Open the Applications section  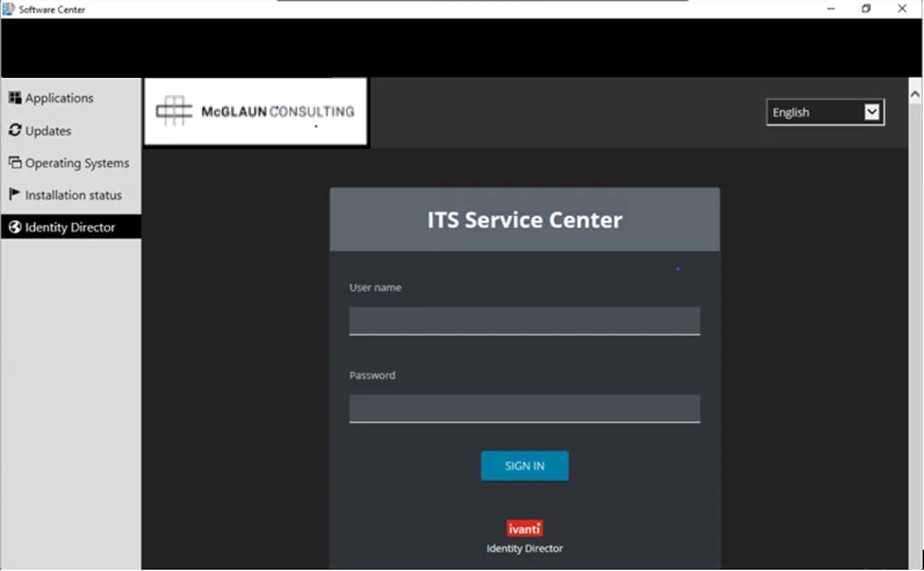pyautogui.click(x=71, y=98)
